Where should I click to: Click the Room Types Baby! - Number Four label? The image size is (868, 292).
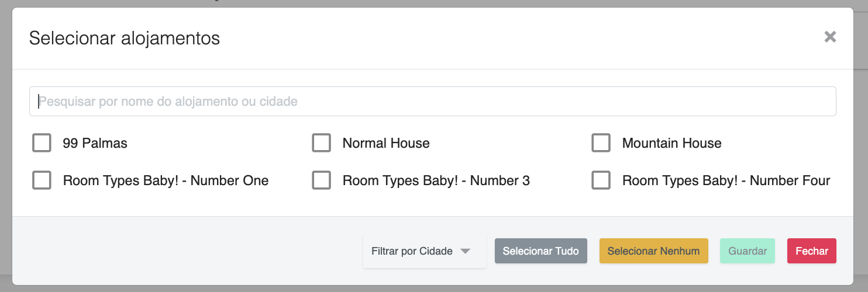(726, 180)
